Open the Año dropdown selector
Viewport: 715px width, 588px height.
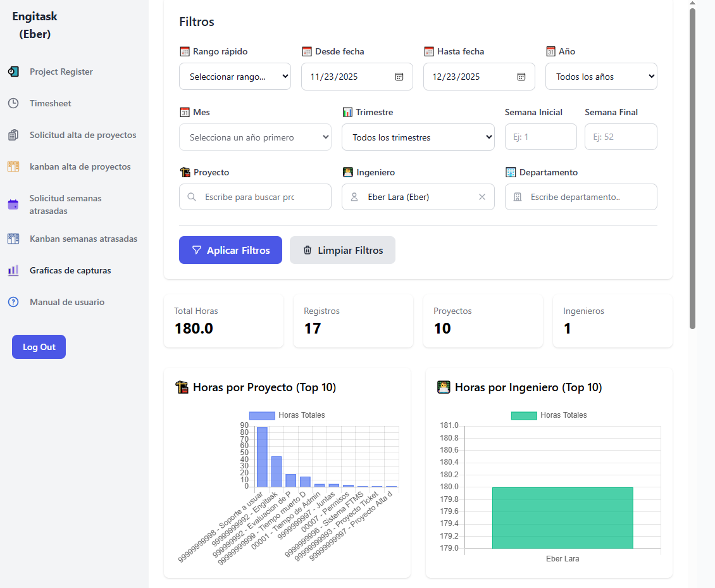601,77
